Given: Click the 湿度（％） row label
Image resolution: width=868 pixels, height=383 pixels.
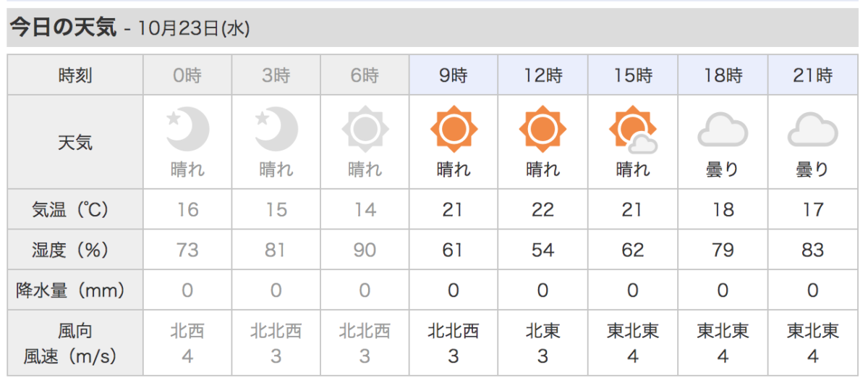Looking at the screenshot, I should pyautogui.click(x=75, y=250).
